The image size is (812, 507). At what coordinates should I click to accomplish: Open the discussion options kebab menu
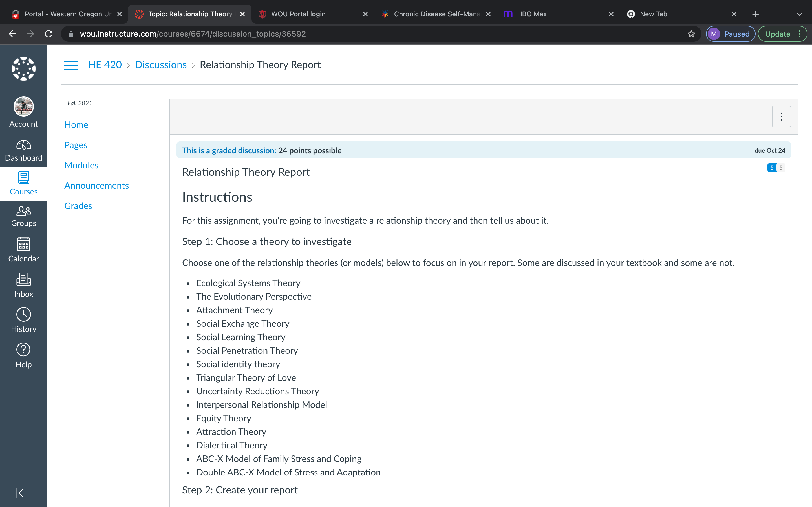pyautogui.click(x=782, y=117)
